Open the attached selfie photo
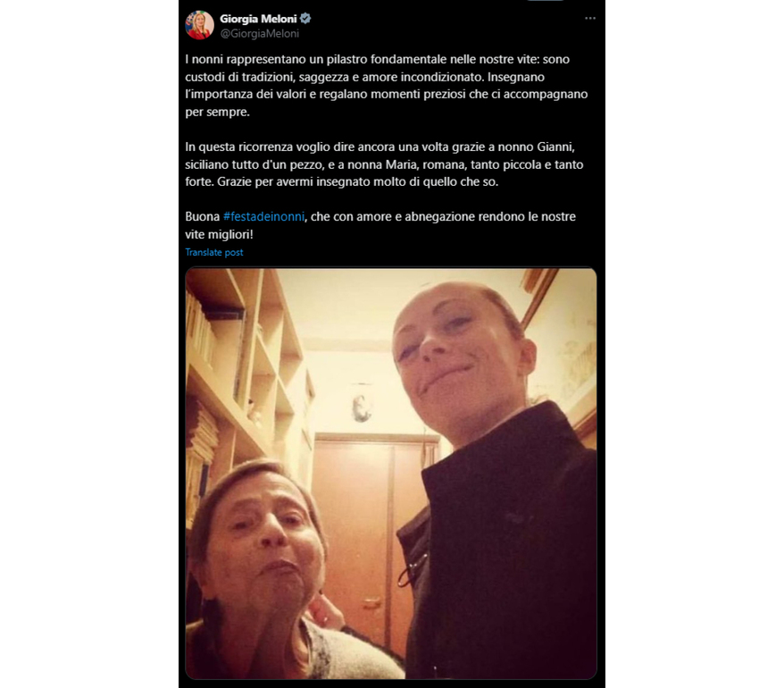Screen dimensions: 784x688 (x=391, y=474)
